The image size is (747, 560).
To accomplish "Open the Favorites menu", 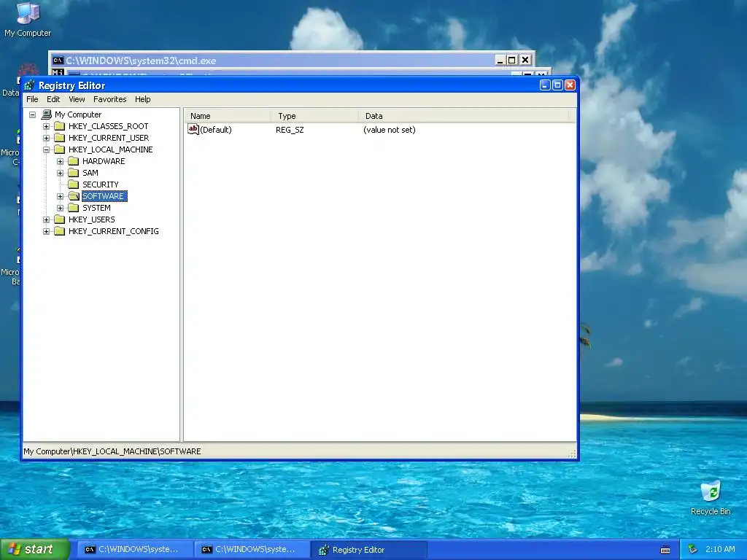I will [x=109, y=99].
